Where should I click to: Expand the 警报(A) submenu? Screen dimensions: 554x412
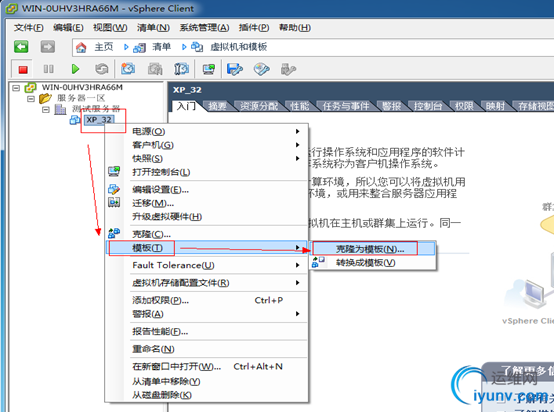206,314
